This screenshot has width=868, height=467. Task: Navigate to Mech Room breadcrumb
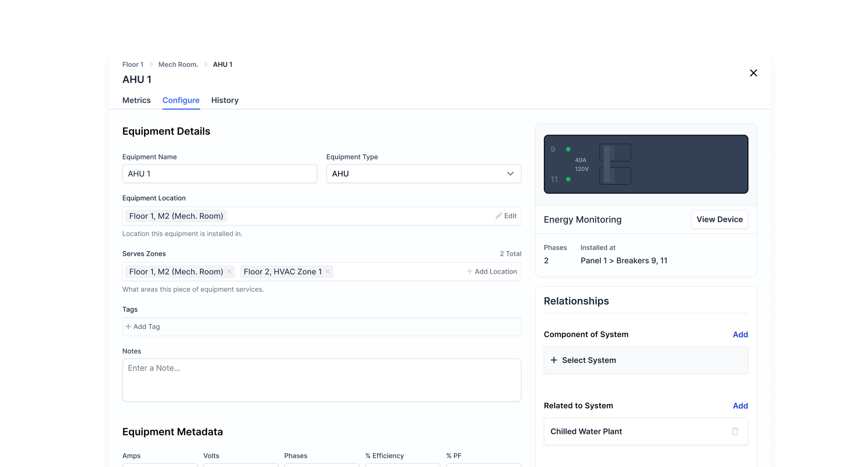178,64
